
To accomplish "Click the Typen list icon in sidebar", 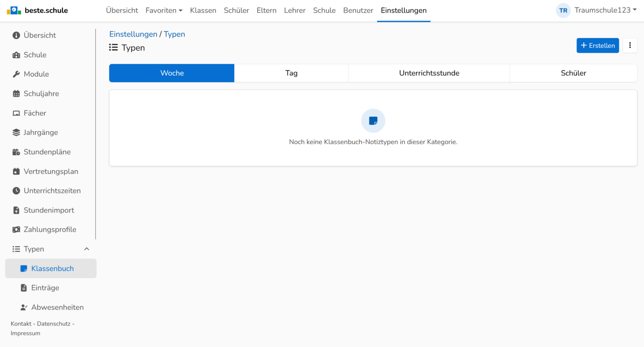I will (16, 249).
